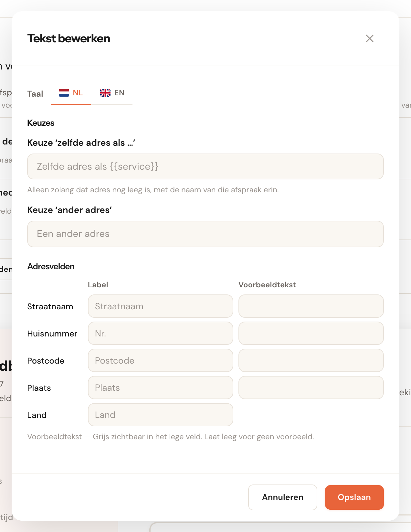
Task: Click the Straatnaam Voorbeeldtekst field
Action: pos(311,306)
